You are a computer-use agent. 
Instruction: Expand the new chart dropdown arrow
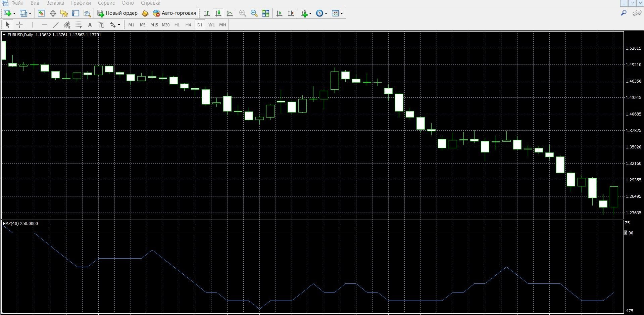pos(14,13)
